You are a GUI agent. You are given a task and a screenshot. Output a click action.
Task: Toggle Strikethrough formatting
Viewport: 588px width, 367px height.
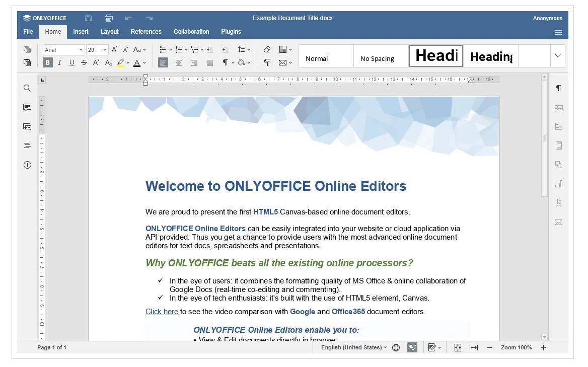click(84, 62)
